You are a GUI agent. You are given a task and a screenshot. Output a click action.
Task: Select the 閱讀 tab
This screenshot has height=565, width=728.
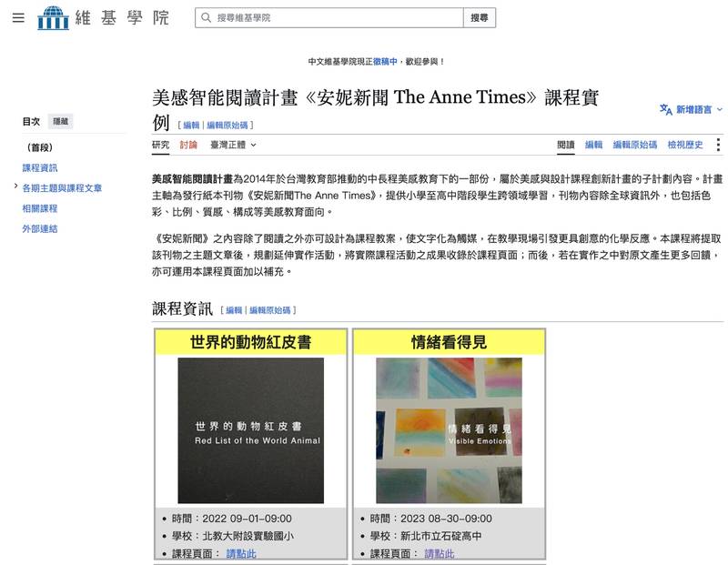pyautogui.click(x=565, y=145)
